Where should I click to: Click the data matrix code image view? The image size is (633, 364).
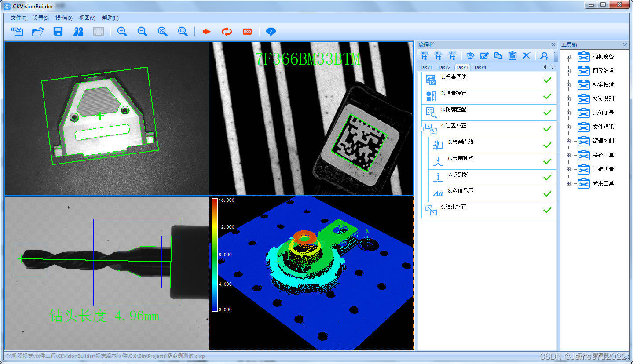(311, 119)
